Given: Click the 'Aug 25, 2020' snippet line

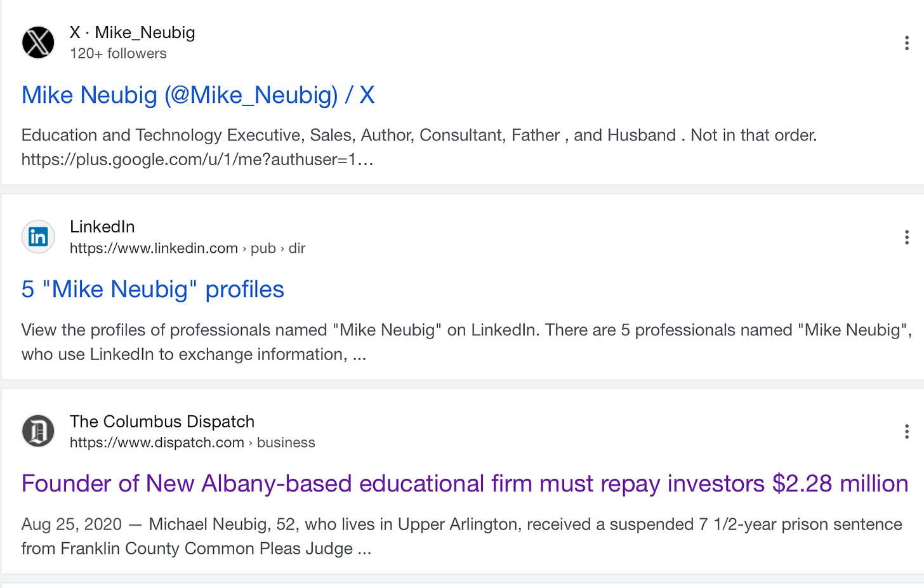Looking at the screenshot, I should (461, 525).
